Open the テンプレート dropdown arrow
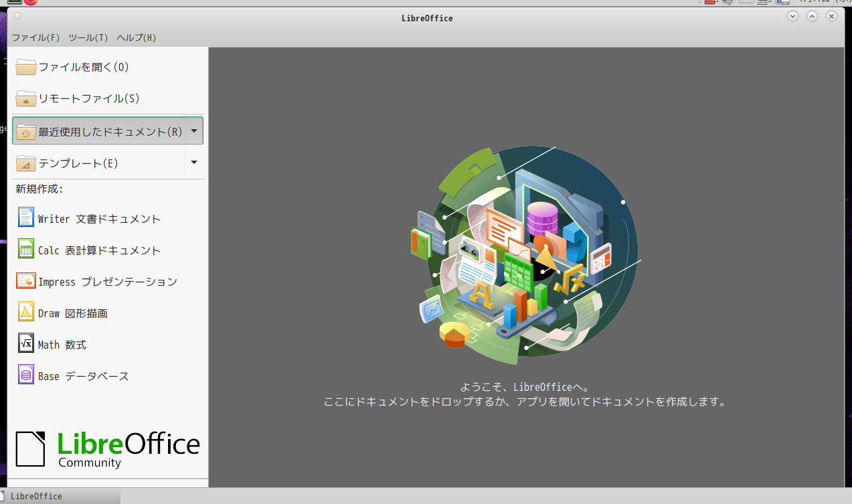This screenshot has width=852, height=504. click(x=195, y=163)
